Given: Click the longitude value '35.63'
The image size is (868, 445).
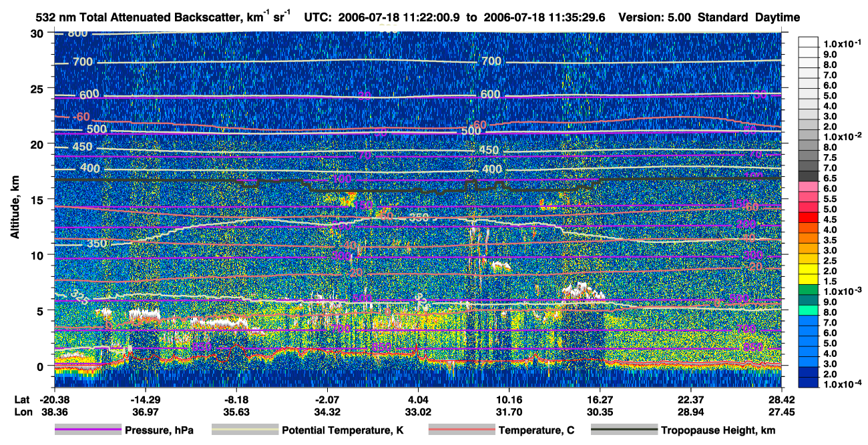Looking at the screenshot, I should point(236,412).
